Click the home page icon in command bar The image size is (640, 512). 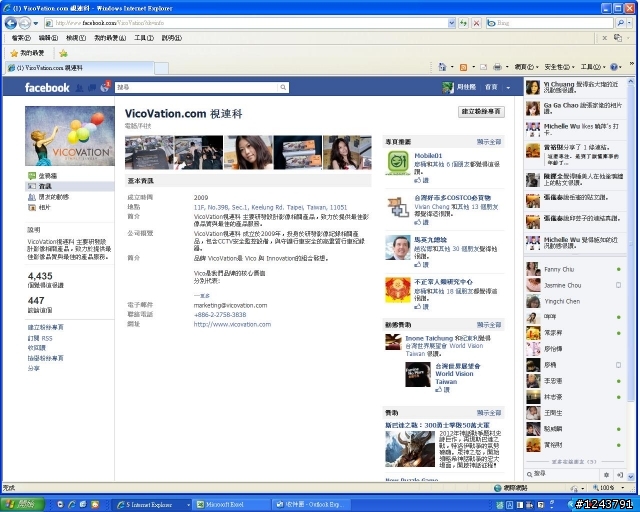[x=442, y=67]
